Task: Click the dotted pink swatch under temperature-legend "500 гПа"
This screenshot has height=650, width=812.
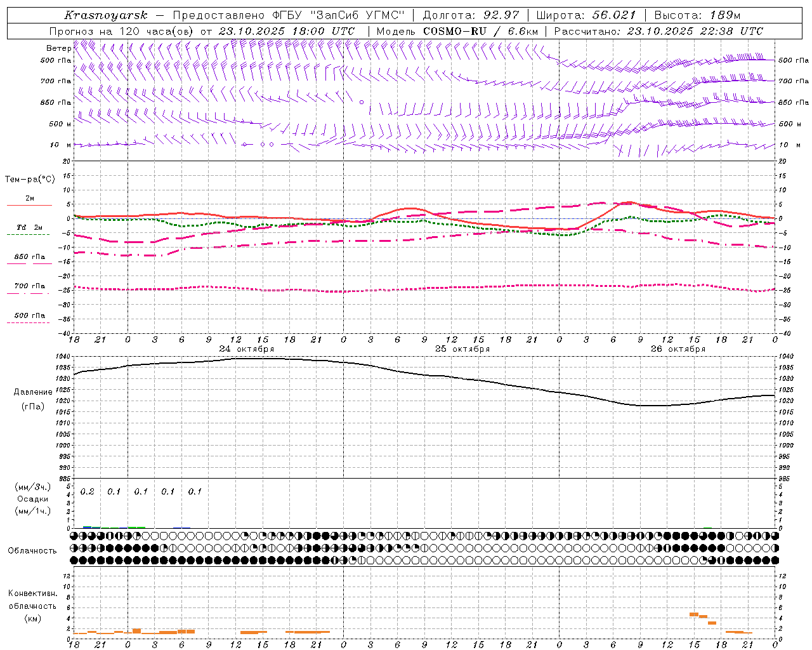Action: [x=29, y=322]
